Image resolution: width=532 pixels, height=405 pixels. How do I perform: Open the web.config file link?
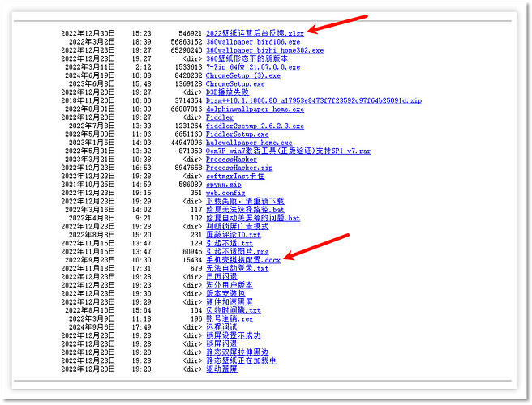click(x=224, y=193)
